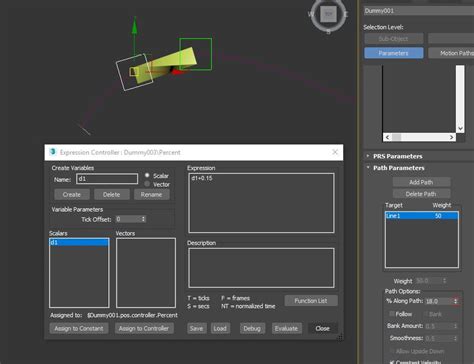Click the dialog resize grip corner

tap(340, 337)
